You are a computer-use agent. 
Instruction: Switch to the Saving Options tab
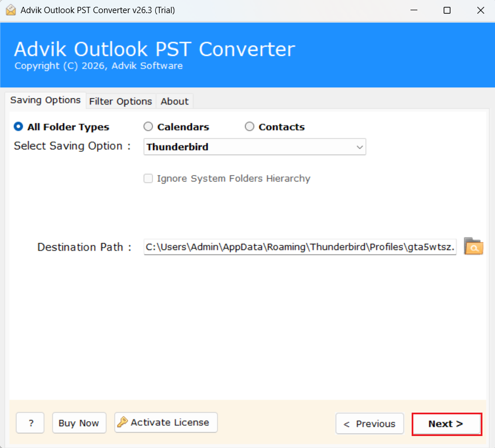46,100
